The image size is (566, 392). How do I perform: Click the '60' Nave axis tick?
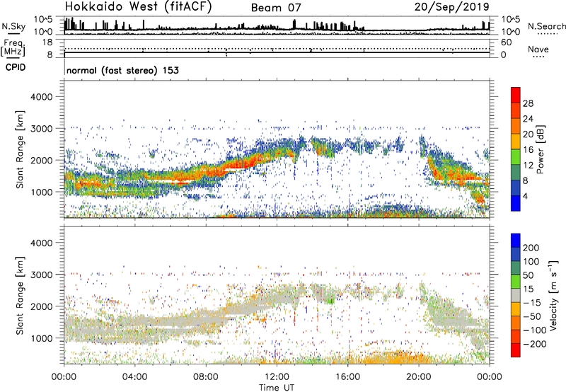click(506, 42)
